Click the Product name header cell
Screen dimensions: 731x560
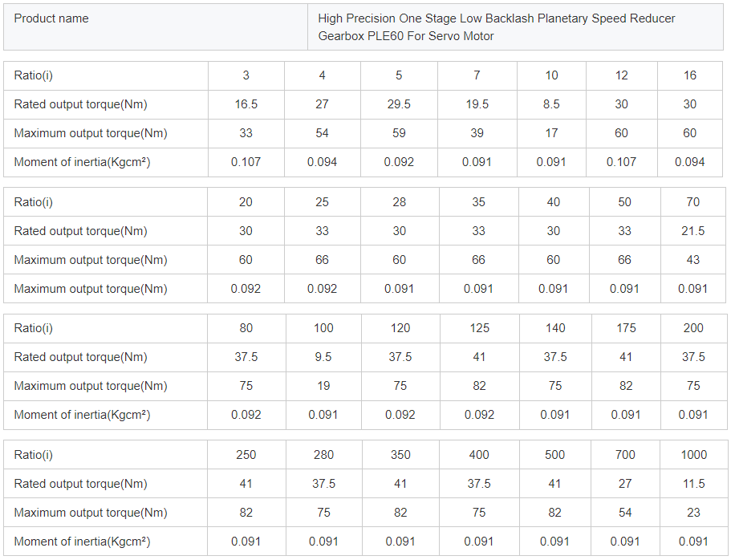click(x=51, y=18)
